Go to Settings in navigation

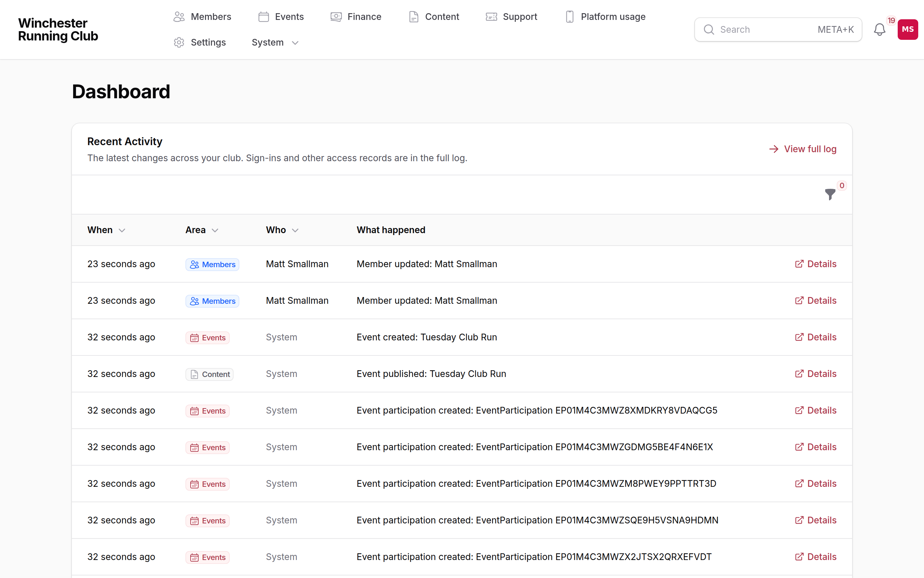[x=199, y=42]
